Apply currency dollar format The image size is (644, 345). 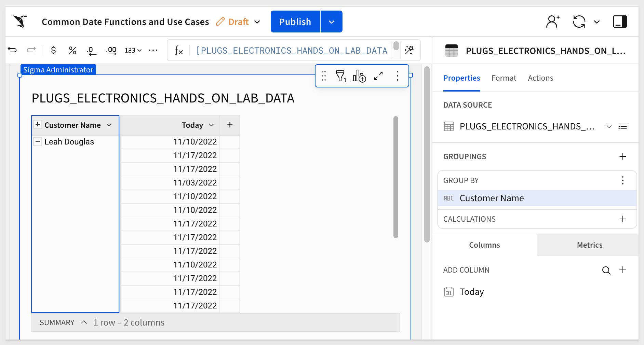(x=53, y=51)
